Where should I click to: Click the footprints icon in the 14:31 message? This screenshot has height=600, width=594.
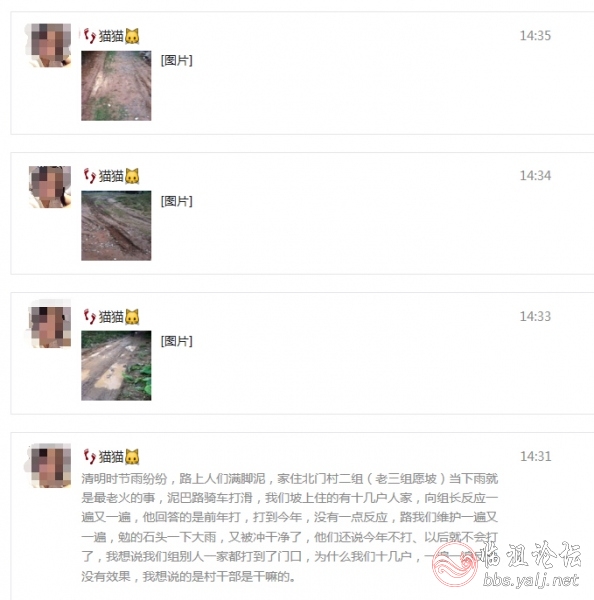tap(90, 457)
